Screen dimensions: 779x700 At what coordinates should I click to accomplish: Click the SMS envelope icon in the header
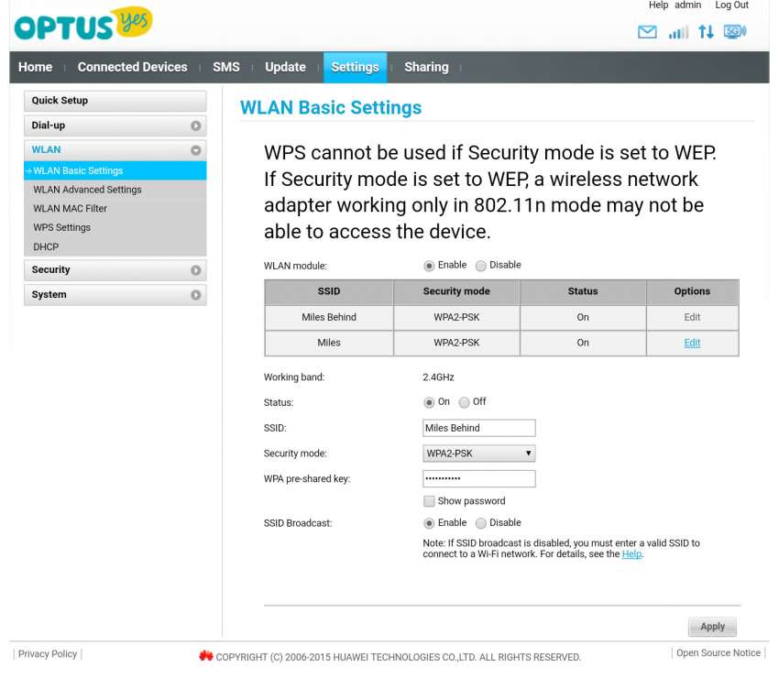(647, 31)
